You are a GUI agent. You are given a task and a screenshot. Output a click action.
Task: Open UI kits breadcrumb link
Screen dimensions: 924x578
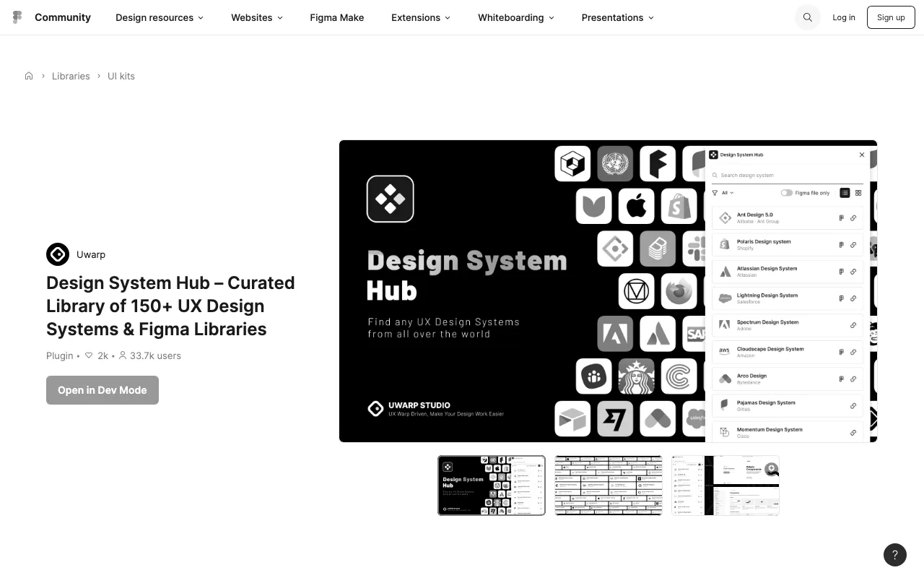pyautogui.click(x=121, y=76)
